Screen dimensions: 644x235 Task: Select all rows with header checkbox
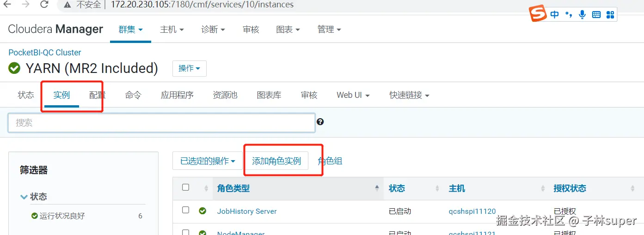pos(186,187)
